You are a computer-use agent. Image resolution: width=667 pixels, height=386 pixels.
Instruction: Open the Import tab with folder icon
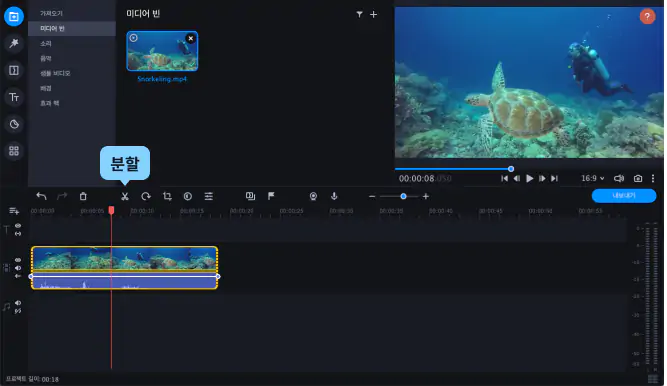coord(14,17)
